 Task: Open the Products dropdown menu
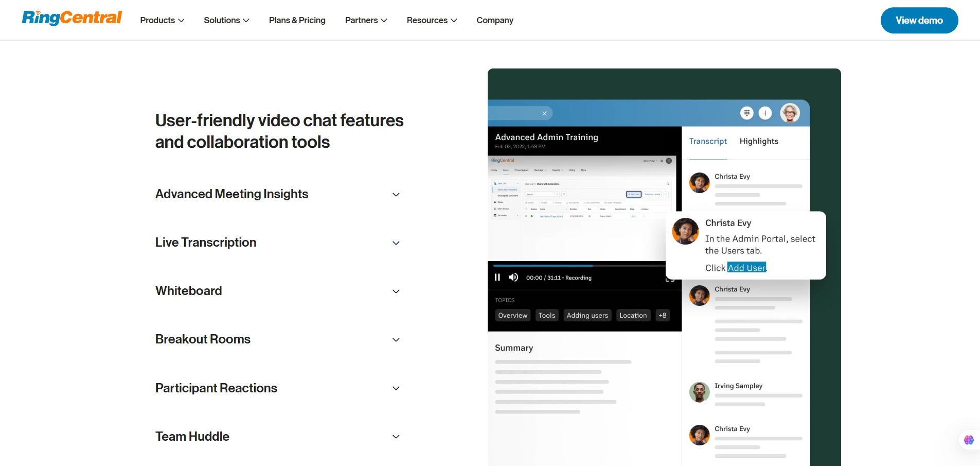pyautogui.click(x=162, y=20)
